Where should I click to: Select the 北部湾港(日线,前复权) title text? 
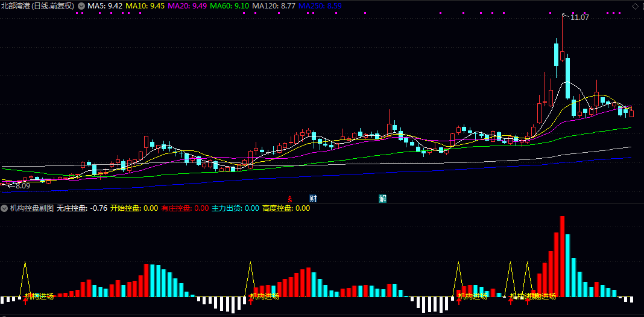(38, 6)
